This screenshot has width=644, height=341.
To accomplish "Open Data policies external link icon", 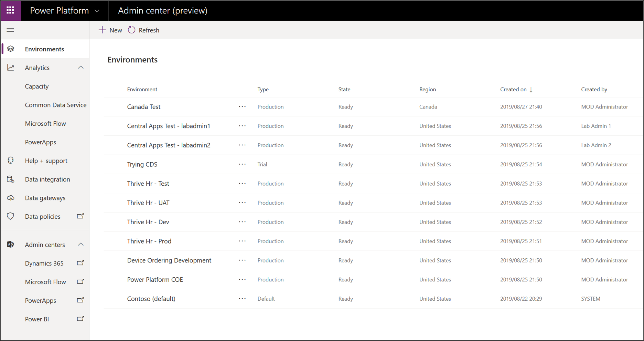I will tap(80, 216).
